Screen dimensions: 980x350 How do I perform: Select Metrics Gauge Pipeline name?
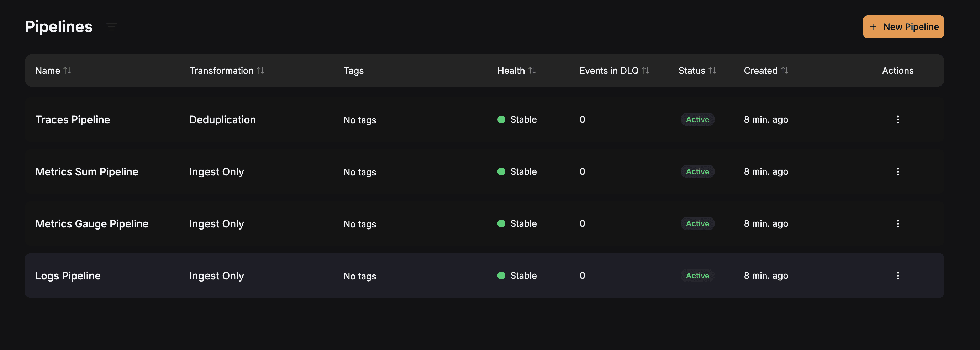pos(92,223)
